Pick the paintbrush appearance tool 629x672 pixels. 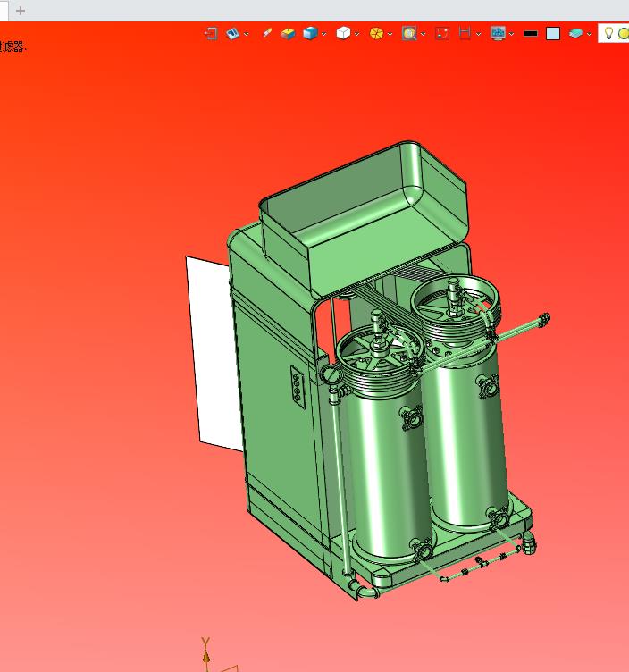pyautogui.click(x=267, y=33)
